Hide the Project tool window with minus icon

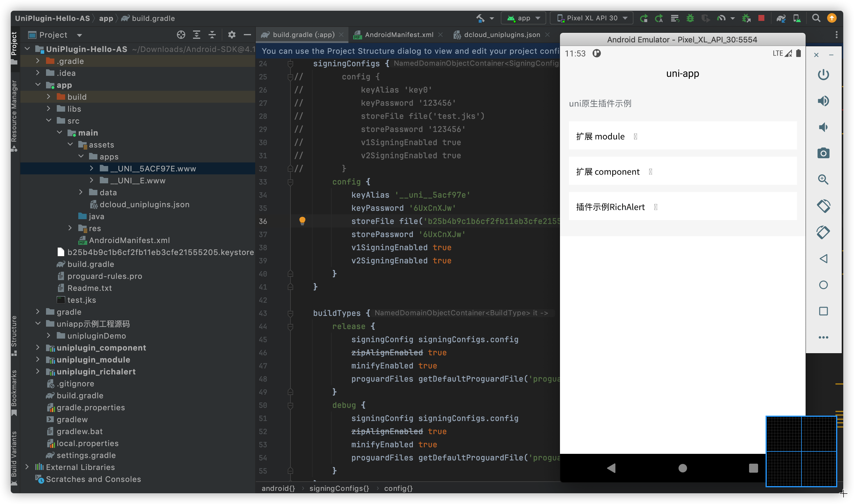tap(247, 35)
